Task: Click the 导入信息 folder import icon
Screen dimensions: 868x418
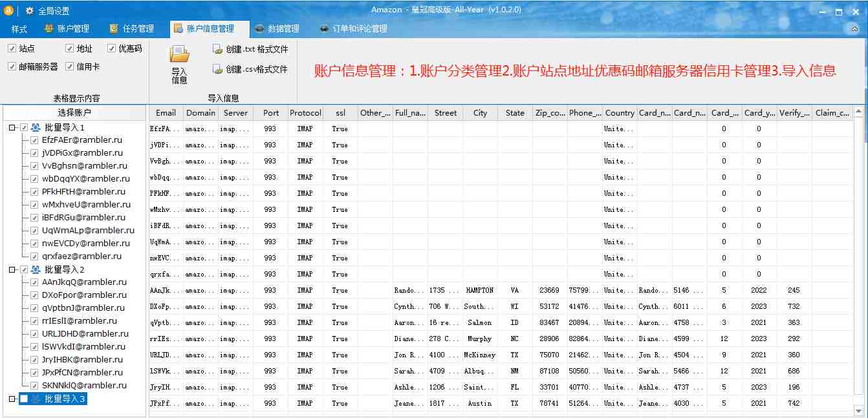Action: 179,54
